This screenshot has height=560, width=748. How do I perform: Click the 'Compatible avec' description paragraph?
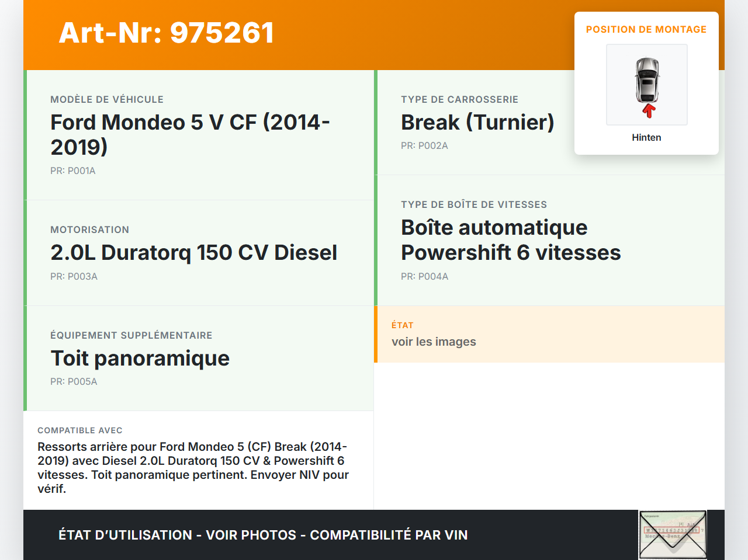coord(193,468)
